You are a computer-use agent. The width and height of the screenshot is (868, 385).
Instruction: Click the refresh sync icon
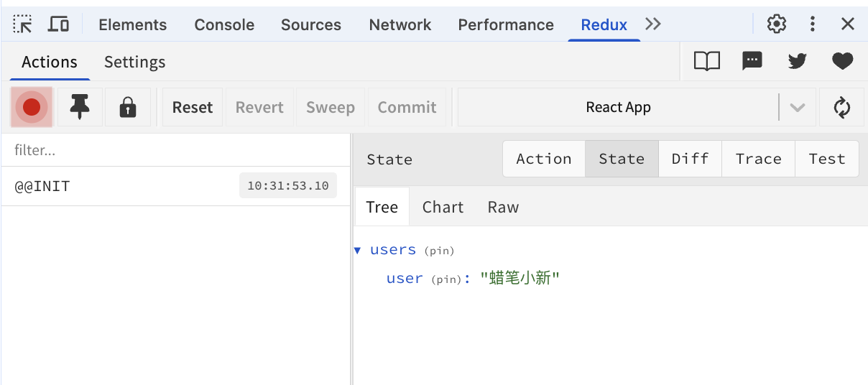pyautogui.click(x=841, y=108)
